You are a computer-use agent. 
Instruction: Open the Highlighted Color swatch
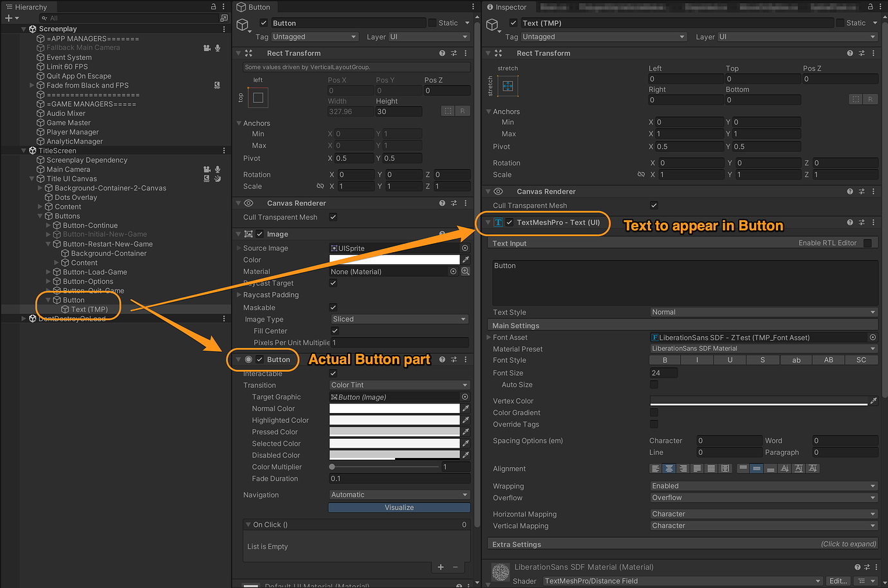coord(394,420)
